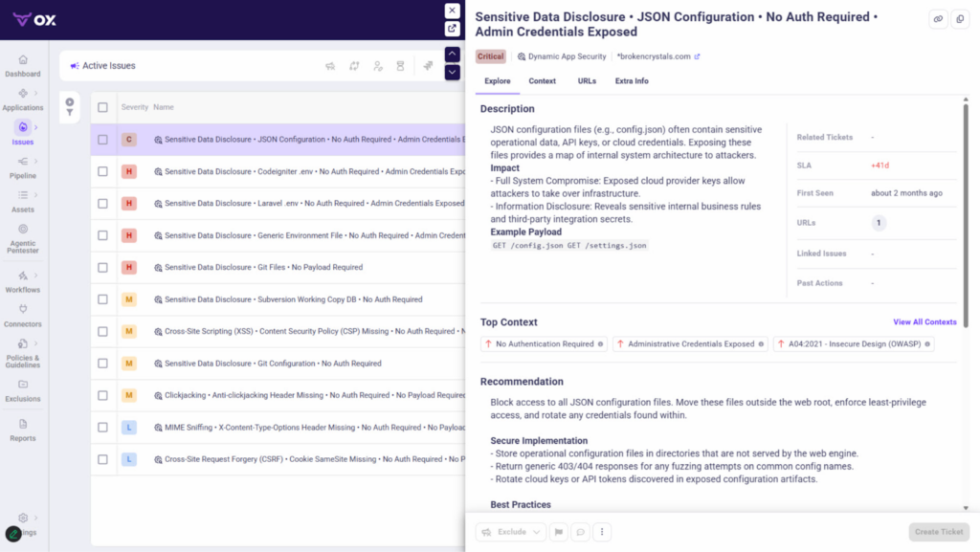Click the archive icon in issues toolbar
The image size is (980, 552).
point(401,66)
